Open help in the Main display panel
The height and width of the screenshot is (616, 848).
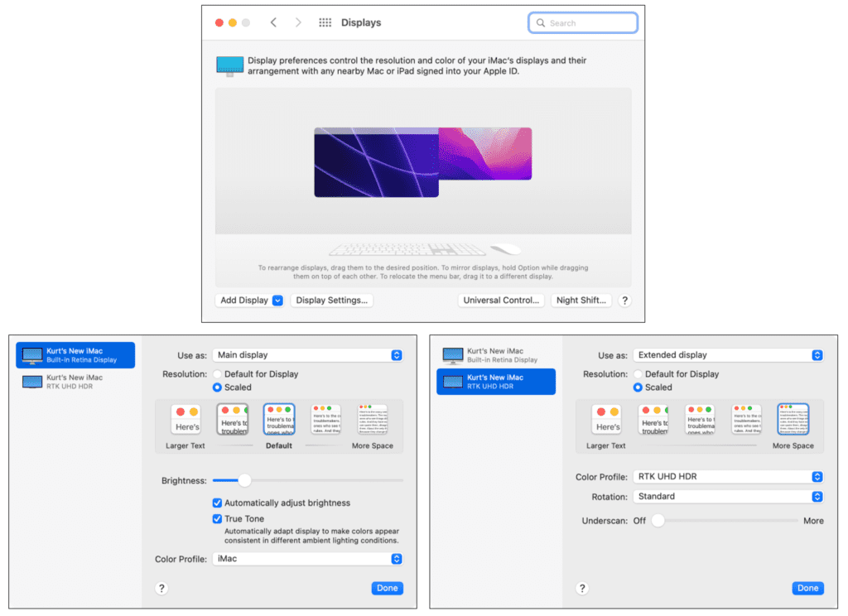coord(161,589)
